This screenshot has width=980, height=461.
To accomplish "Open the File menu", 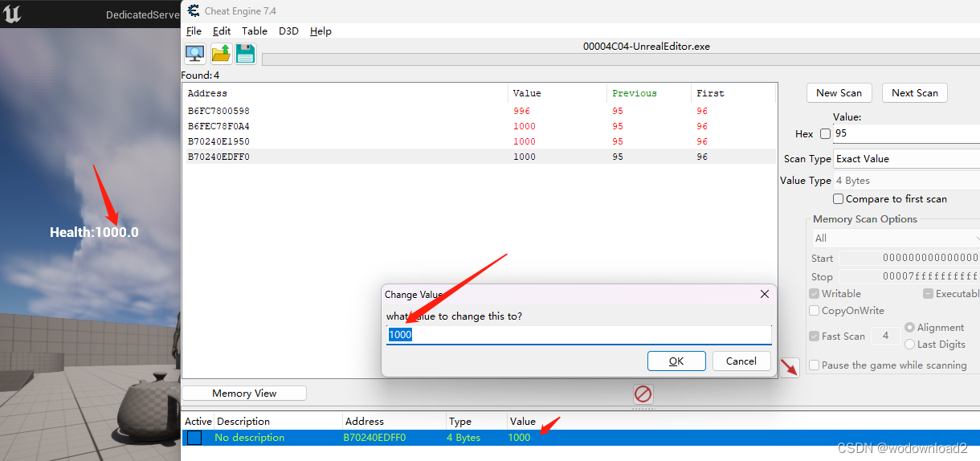I will point(194,31).
